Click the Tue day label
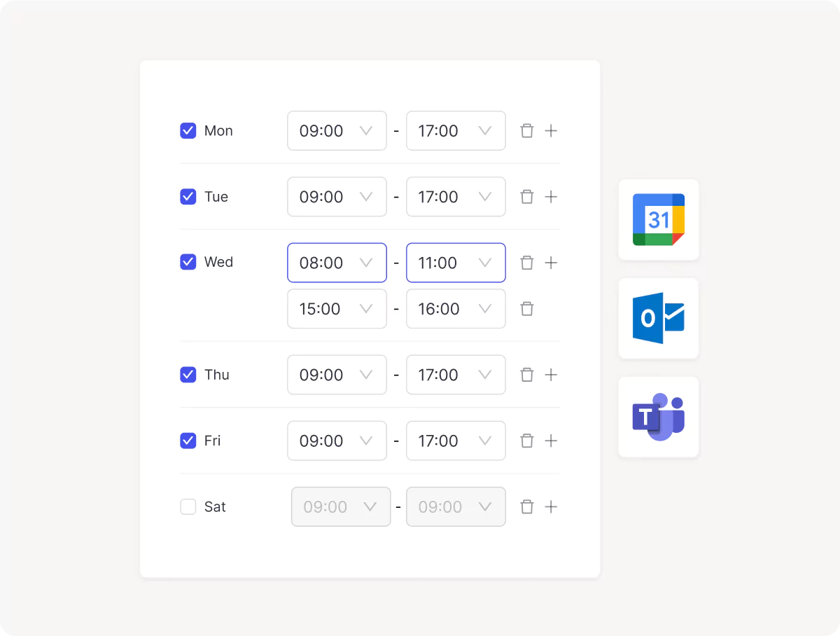Viewport: 840px width, 636px height. pos(216,197)
